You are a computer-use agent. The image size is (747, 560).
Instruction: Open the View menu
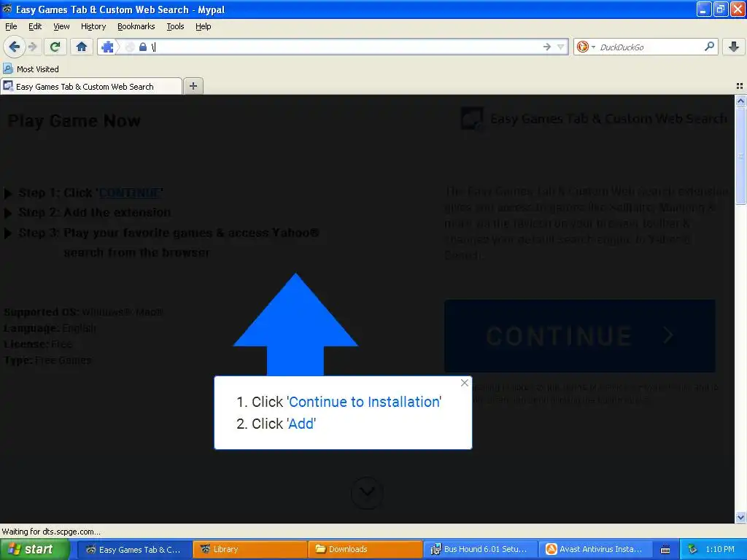pyautogui.click(x=61, y=26)
